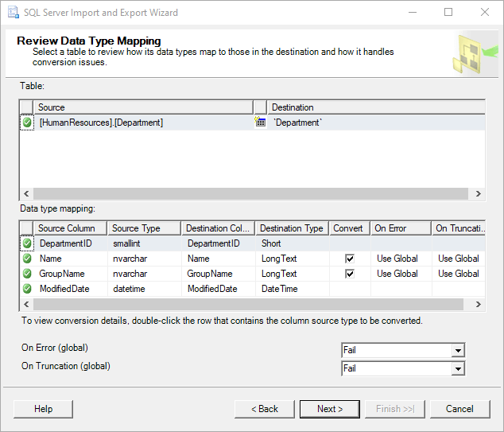The height and width of the screenshot is (432, 504).
Task: Click the horizontal scrollbar track of data type mapping
Action: [248, 304]
